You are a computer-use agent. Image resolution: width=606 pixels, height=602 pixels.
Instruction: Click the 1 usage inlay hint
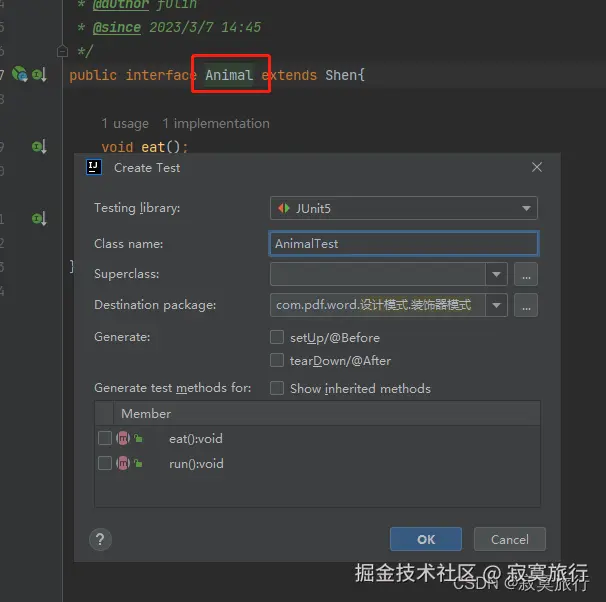tap(125, 124)
